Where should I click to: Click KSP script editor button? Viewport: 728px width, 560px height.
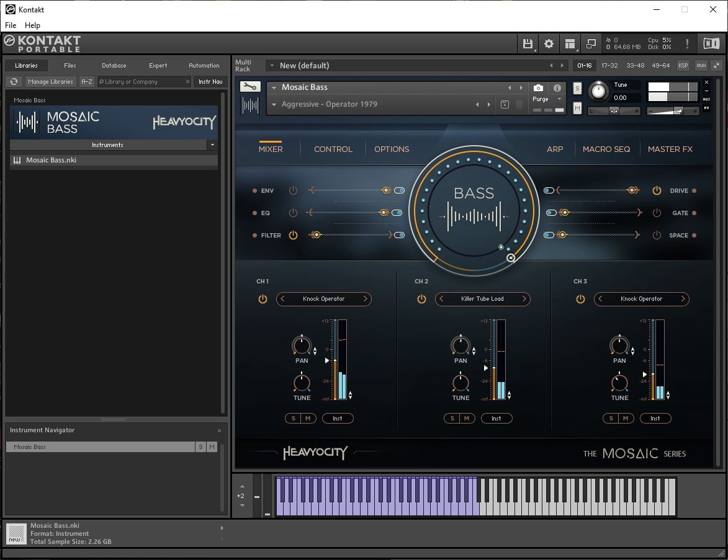(683, 65)
